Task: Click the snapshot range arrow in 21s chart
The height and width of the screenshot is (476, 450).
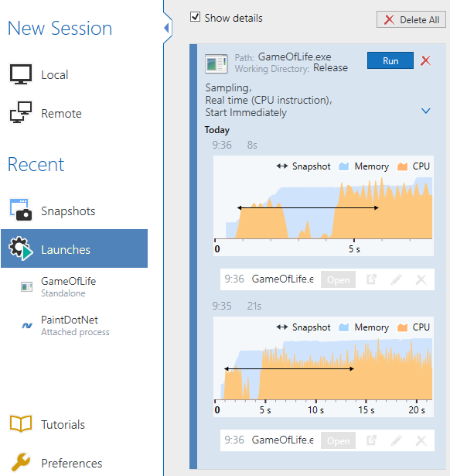Action: click(x=289, y=368)
